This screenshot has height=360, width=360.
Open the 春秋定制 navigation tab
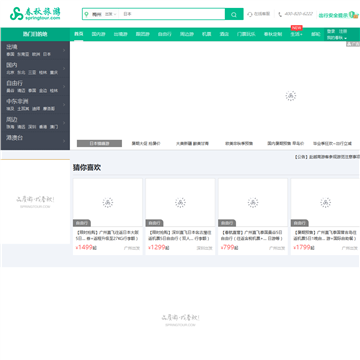273,34
